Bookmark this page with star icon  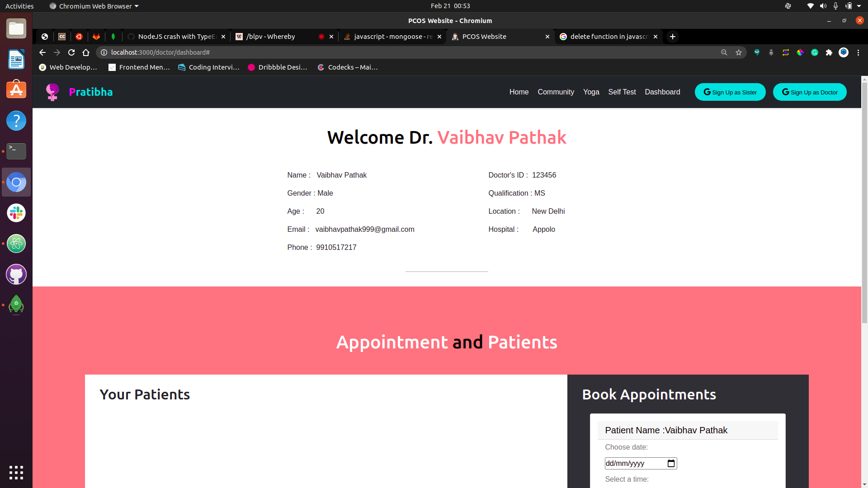pyautogui.click(x=739, y=52)
